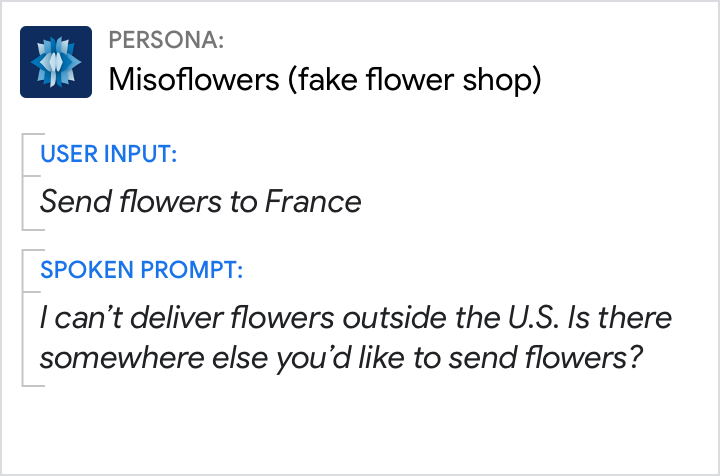Click the Misoflowers blue flower logo icon
720x476 pixels.
coord(56,62)
